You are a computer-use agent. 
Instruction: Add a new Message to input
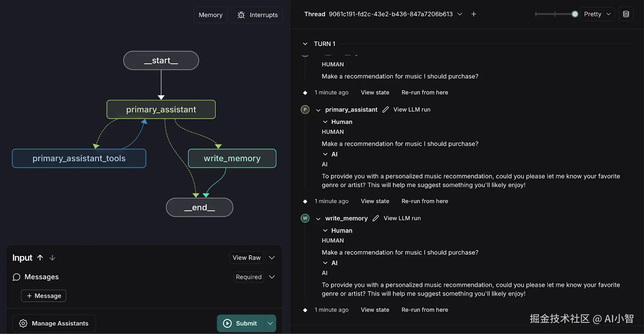click(43, 296)
